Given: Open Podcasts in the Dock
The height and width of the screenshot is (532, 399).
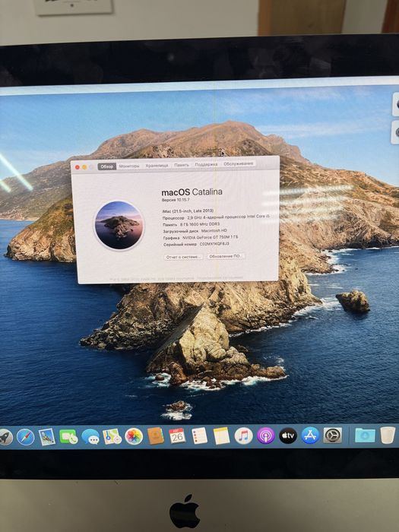Looking at the screenshot, I should tap(266, 435).
